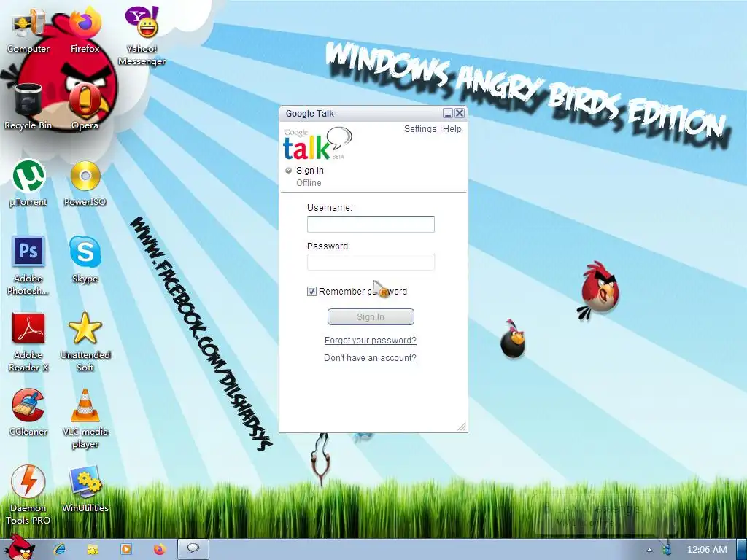Launch the Opera browser shortcut
This screenshot has width=747, height=560.
[85, 106]
